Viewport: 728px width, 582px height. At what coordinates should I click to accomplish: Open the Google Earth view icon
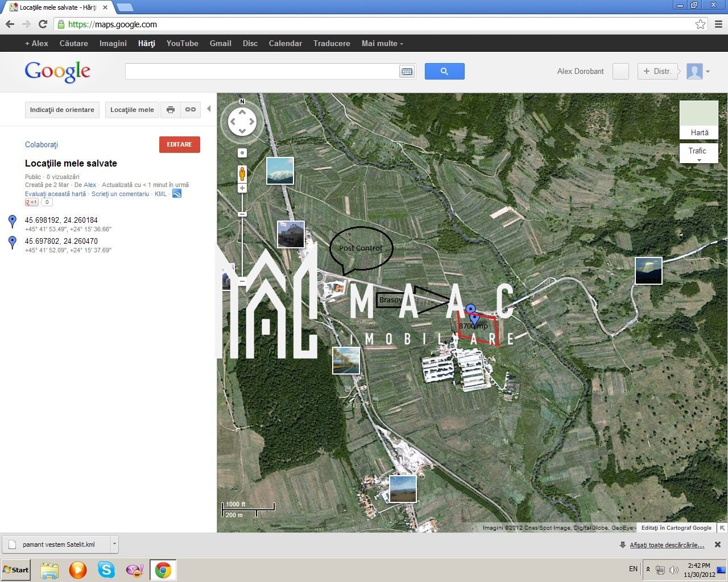click(x=177, y=194)
